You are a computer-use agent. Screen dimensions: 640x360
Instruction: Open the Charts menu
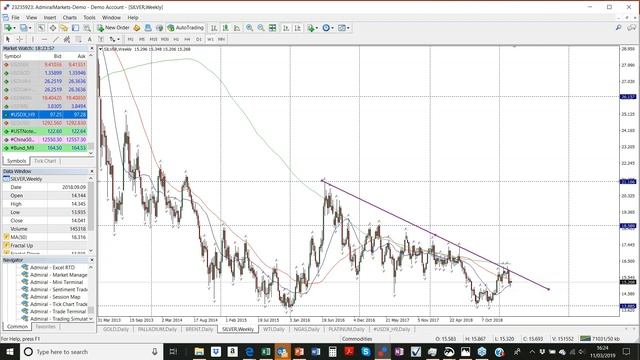tap(69, 18)
